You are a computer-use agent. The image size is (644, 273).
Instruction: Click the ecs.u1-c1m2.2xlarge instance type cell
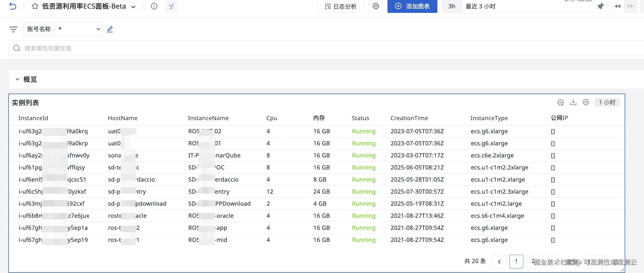click(499, 168)
